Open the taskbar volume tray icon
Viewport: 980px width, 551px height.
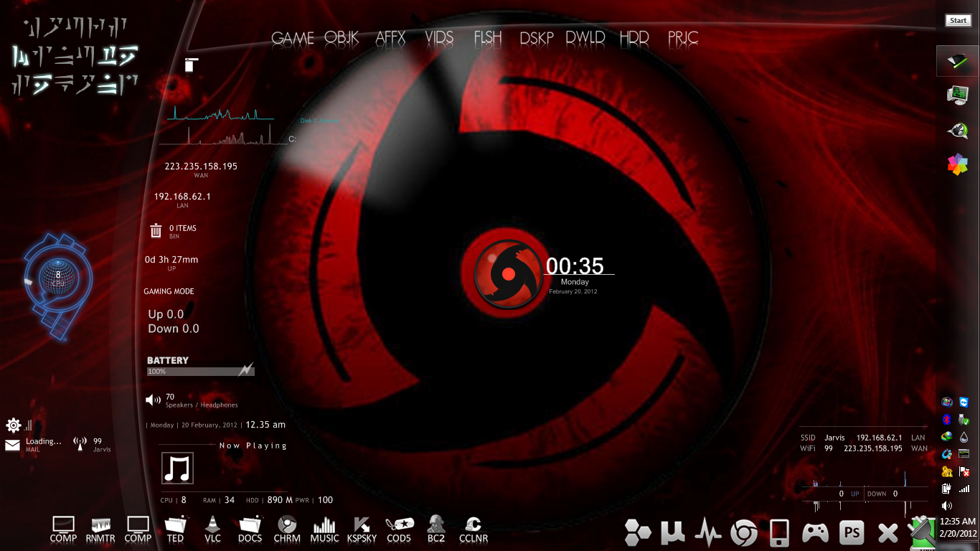947,506
